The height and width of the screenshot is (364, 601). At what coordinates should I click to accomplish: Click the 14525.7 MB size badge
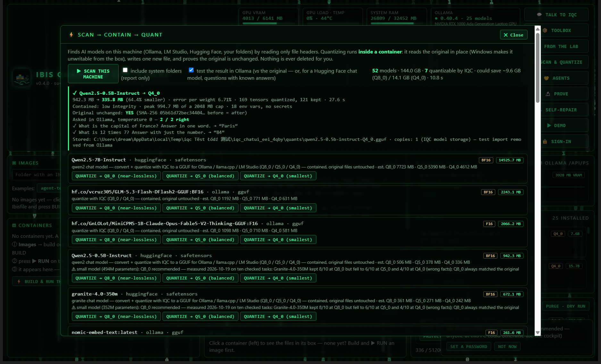(x=510, y=160)
